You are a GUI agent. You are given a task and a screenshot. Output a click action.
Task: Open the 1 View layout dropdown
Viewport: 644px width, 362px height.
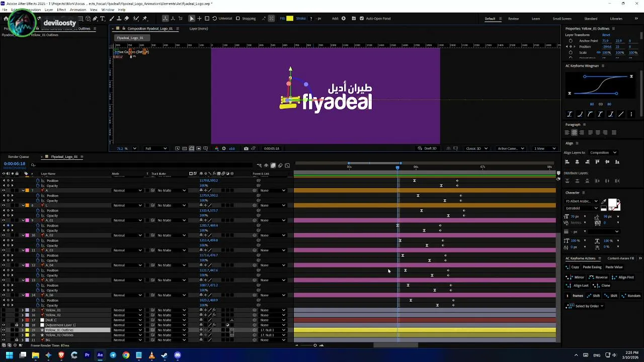coord(545,148)
